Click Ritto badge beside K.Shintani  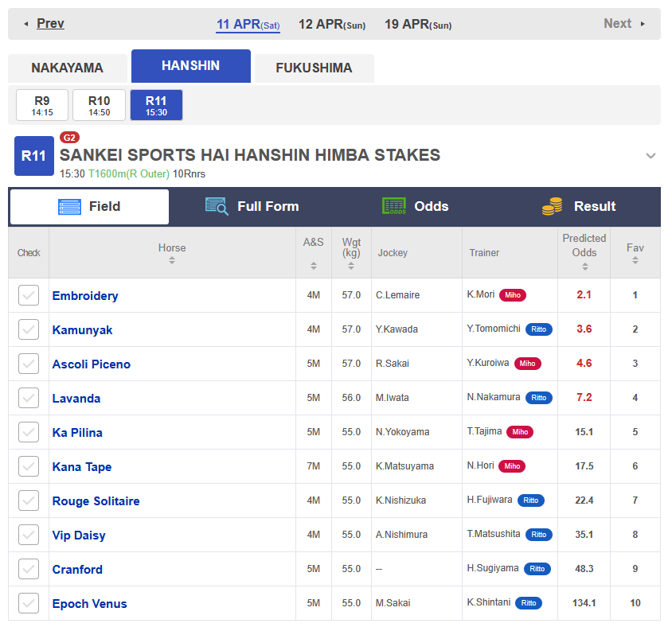(529, 603)
